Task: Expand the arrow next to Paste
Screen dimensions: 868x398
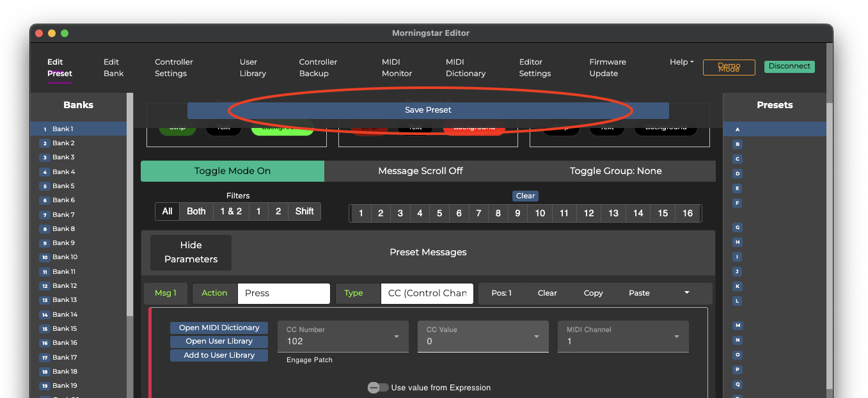Action: point(687,292)
